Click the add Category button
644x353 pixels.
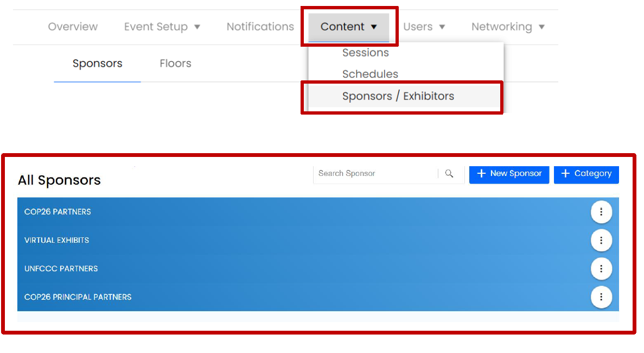click(586, 174)
